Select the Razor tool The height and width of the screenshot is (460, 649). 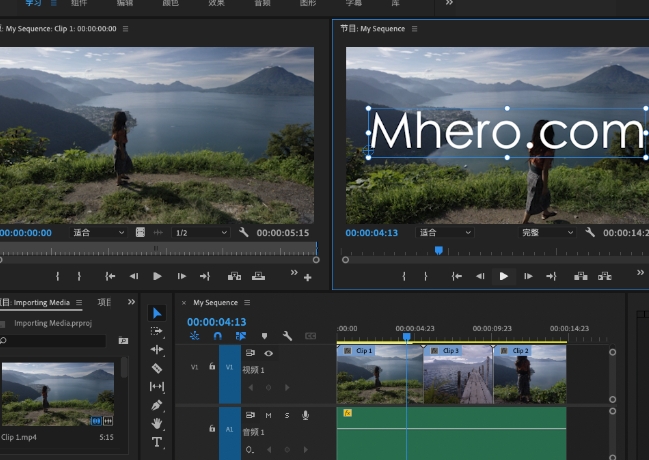coord(156,368)
